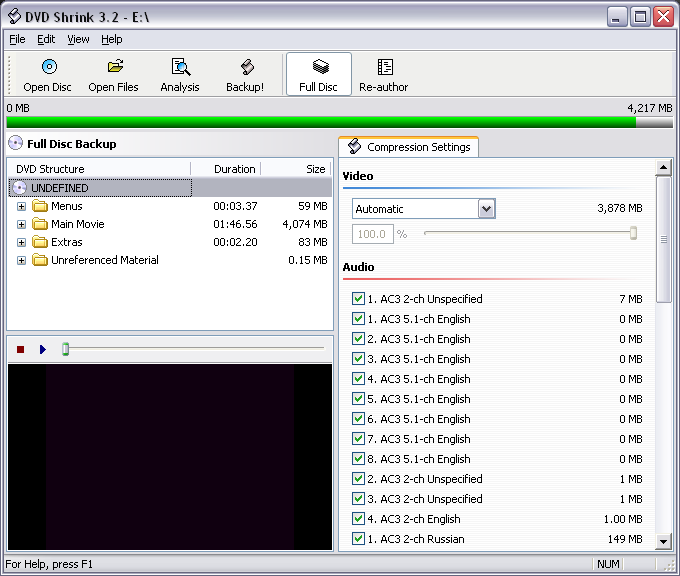680x576 pixels.
Task: Uncheck 7. AC3 5.1-ch English audio
Action: (x=358, y=438)
